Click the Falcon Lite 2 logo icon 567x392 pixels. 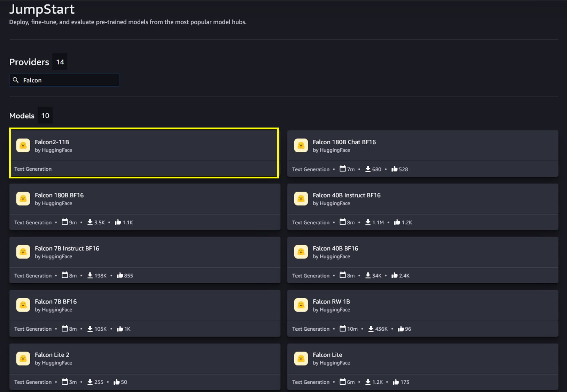23,358
